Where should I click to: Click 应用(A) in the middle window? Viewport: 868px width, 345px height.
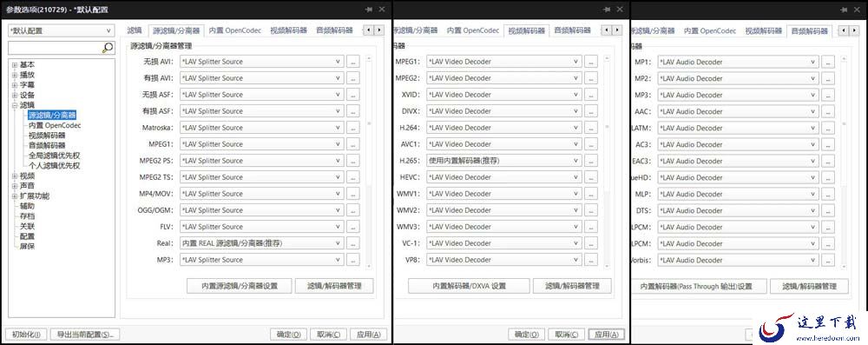(607, 335)
